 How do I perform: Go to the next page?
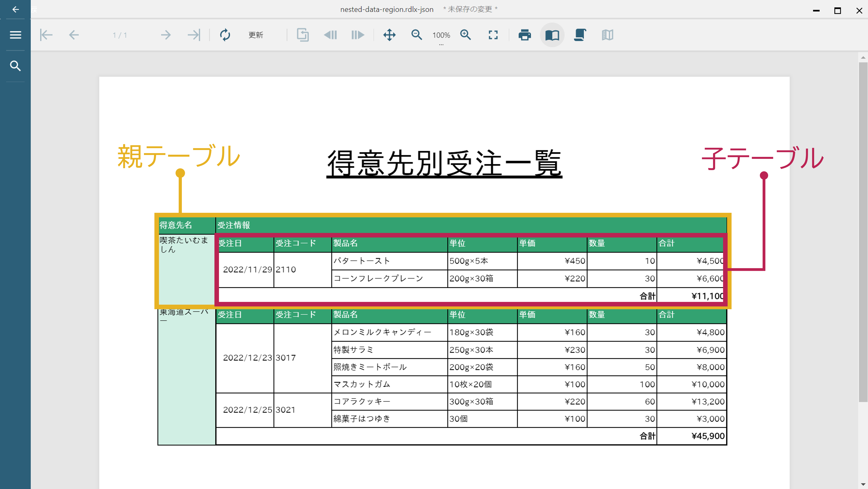[166, 35]
